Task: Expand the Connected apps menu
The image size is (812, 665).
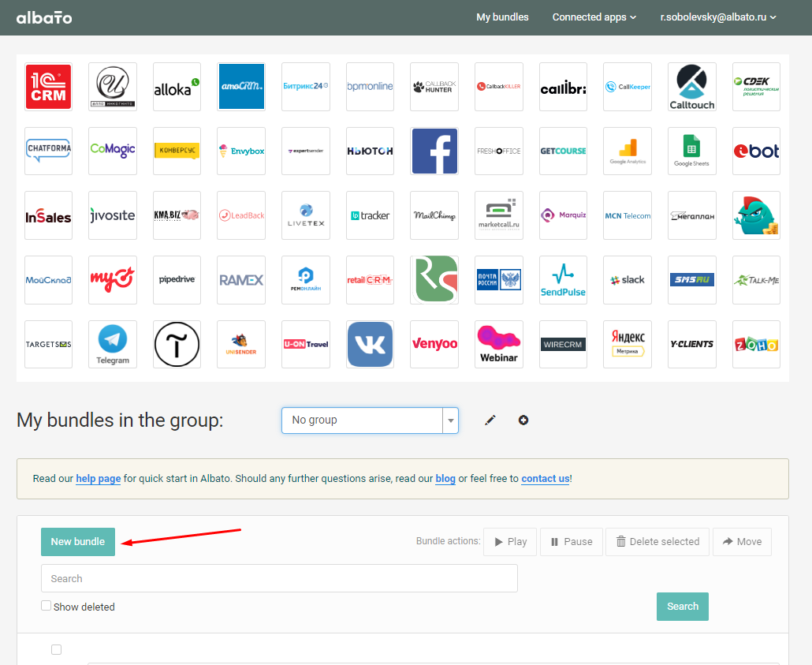Action: 594,17
